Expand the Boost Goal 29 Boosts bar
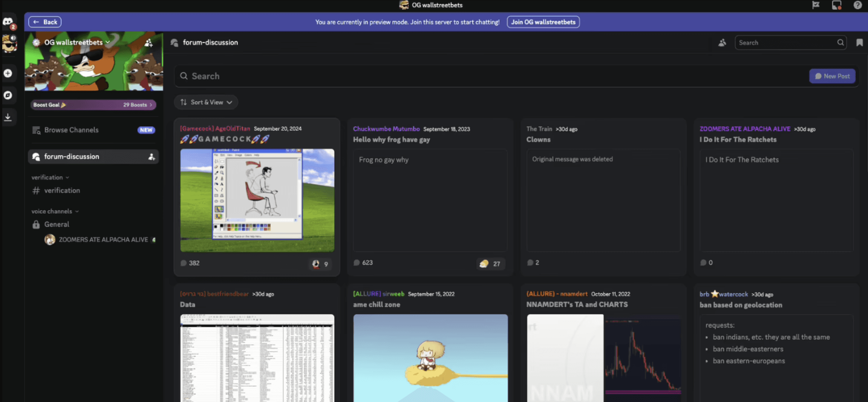This screenshot has height=402, width=868. click(93, 105)
